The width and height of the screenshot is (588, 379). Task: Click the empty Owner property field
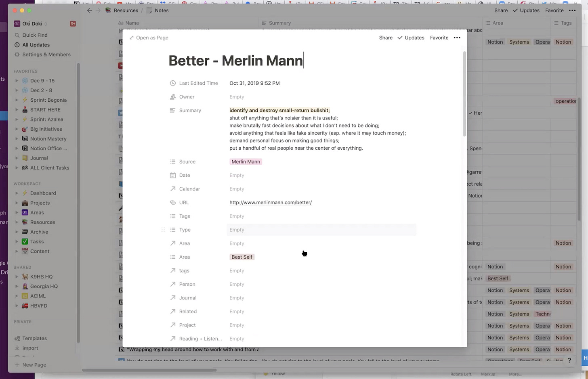321,97
